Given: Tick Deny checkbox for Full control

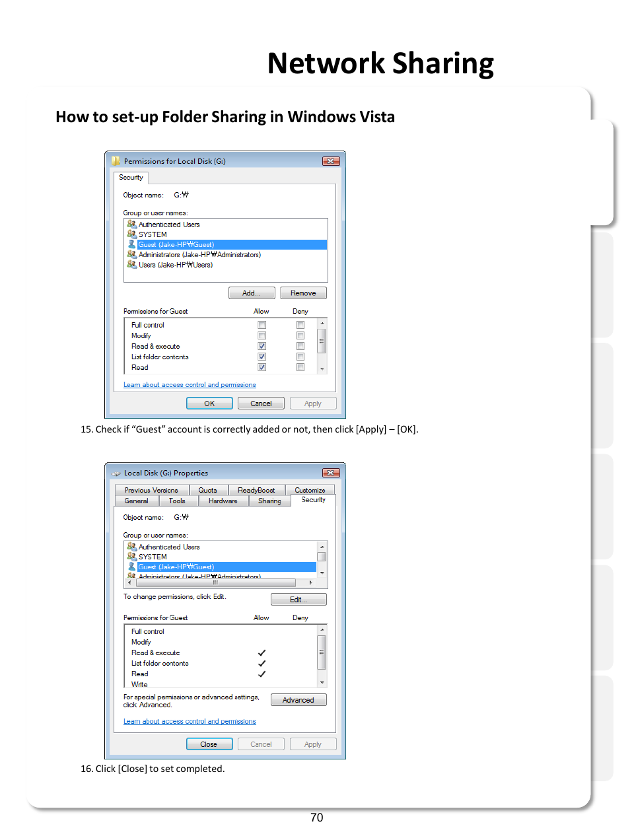Looking at the screenshot, I should coord(300,325).
